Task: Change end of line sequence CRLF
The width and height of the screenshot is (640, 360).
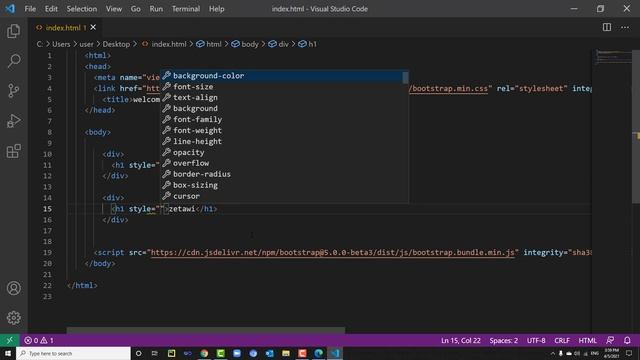Action: pos(562,340)
